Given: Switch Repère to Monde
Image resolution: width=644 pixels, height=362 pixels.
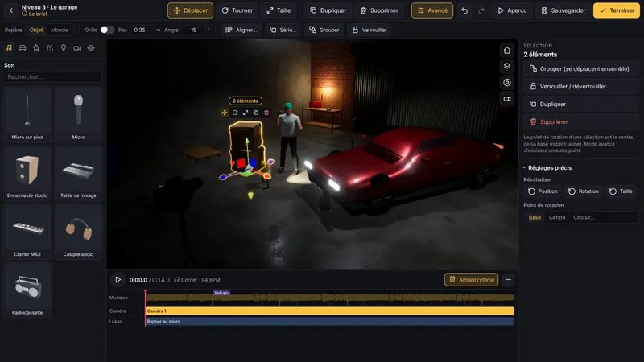Looking at the screenshot, I should [x=59, y=30].
